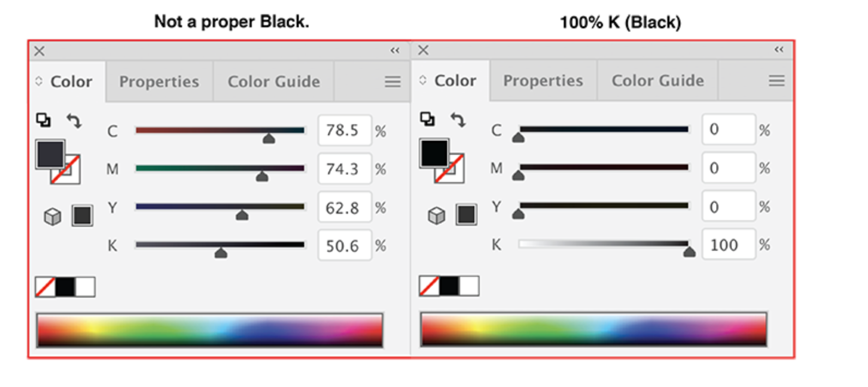The width and height of the screenshot is (868, 387).
Task: Click the in-gamut color square in right panel
Action: [466, 214]
